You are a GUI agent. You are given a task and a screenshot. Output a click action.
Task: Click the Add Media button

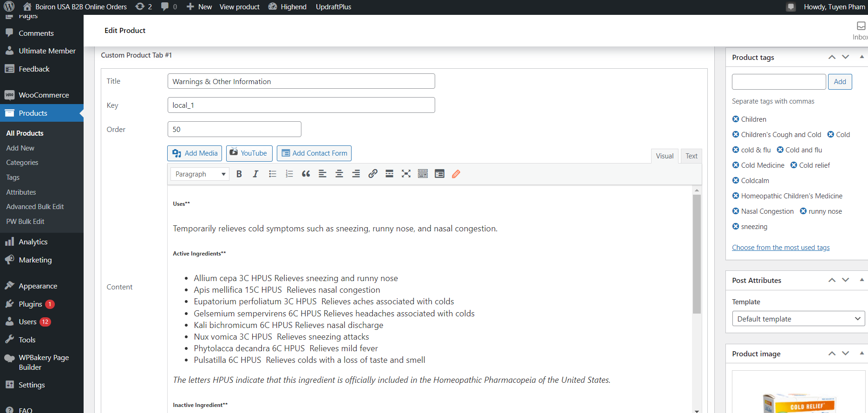click(195, 153)
